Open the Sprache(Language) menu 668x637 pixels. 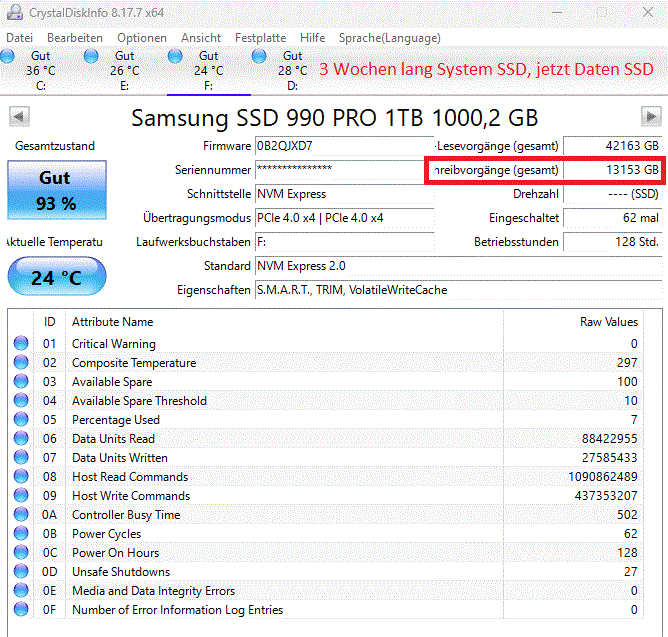pos(390,38)
